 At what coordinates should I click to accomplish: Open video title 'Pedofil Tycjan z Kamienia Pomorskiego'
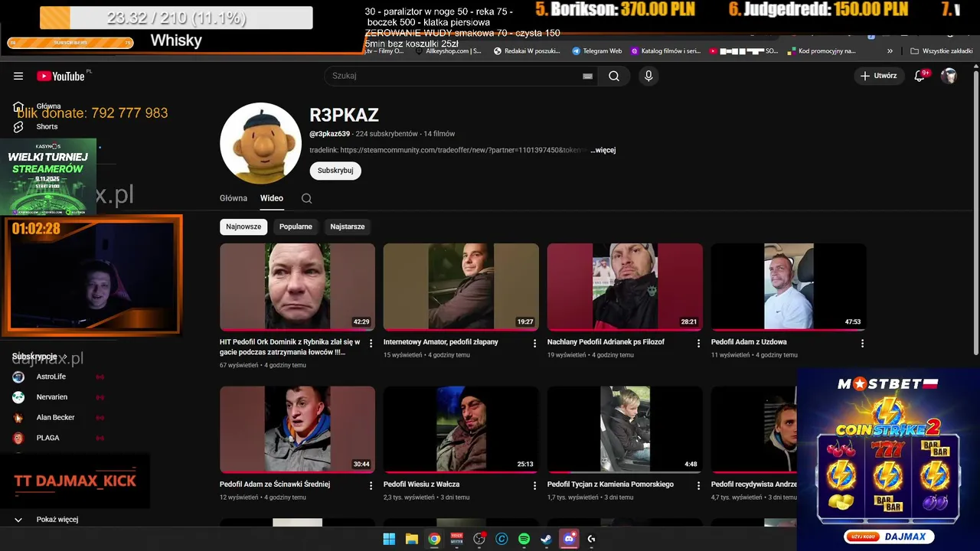tap(610, 484)
